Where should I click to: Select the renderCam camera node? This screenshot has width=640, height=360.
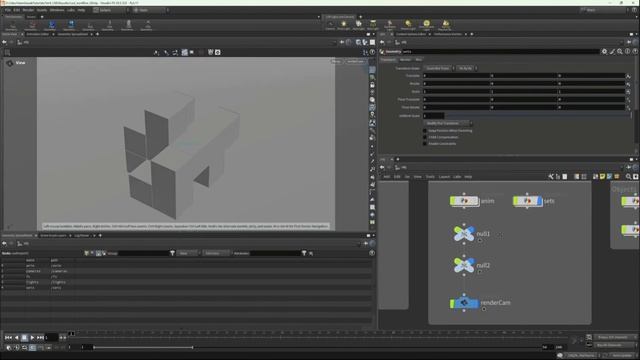click(x=464, y=303)
